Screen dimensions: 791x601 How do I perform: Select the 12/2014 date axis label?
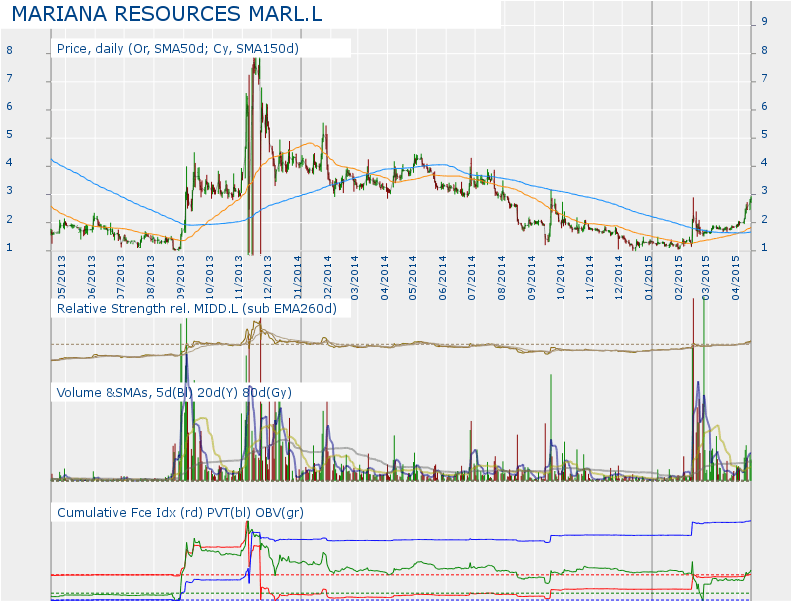pyautogui.click(x=618, y=278)
